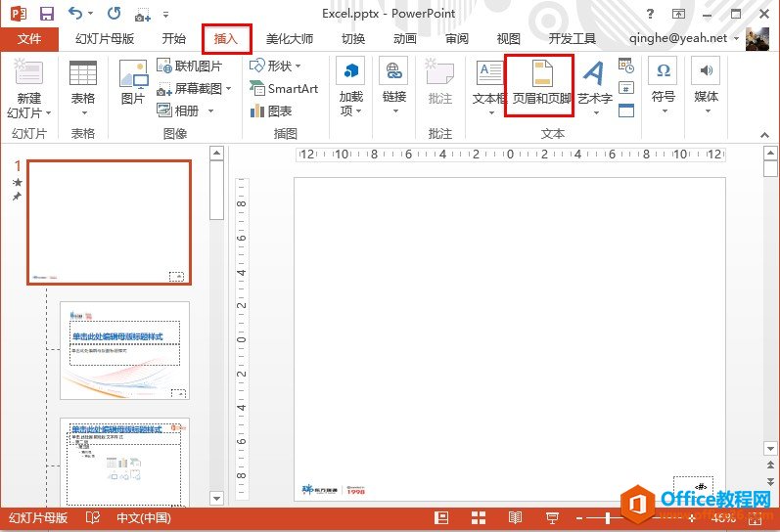Open PowerPoint Help question mark

coord(650,14)
